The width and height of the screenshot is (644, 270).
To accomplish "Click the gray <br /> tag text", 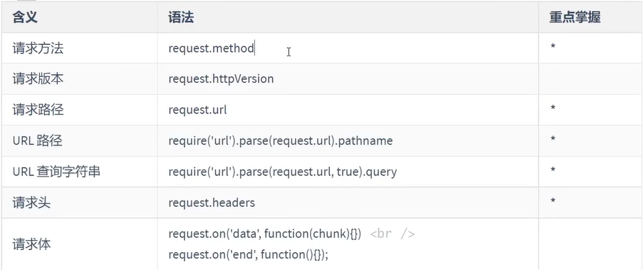I will click(393, 234).
